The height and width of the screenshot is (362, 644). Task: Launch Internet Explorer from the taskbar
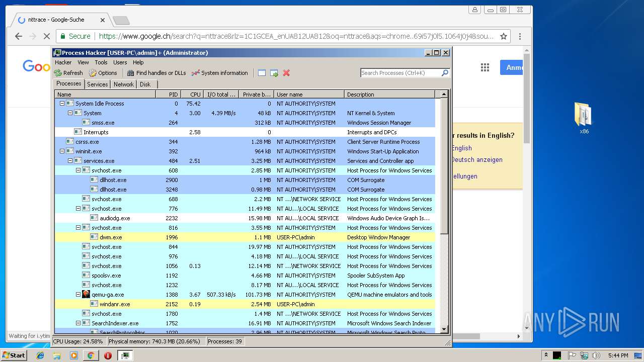point(40,355)
